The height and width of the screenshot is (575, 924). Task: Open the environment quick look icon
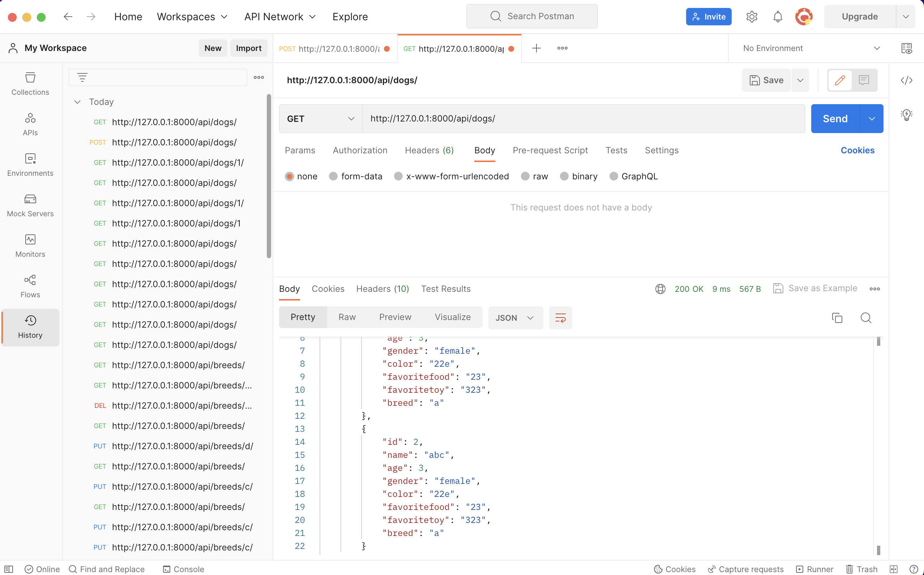pyautogui.click(x=907, y=48)
